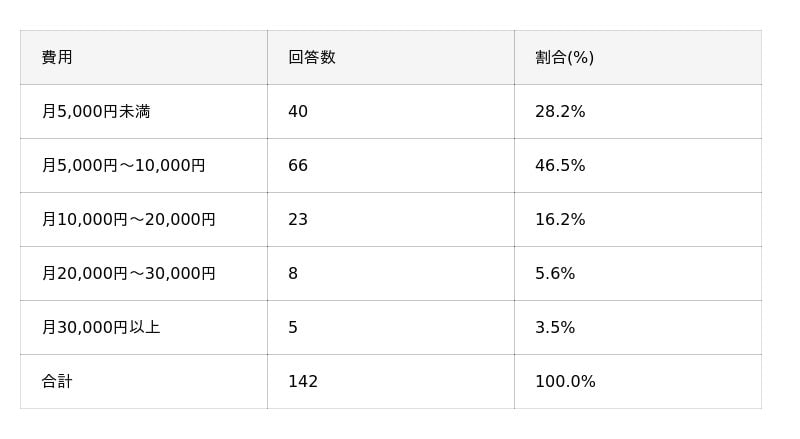800x439 pixels.
Task: Select the 46.5% percentage cell
Action: 560,165
